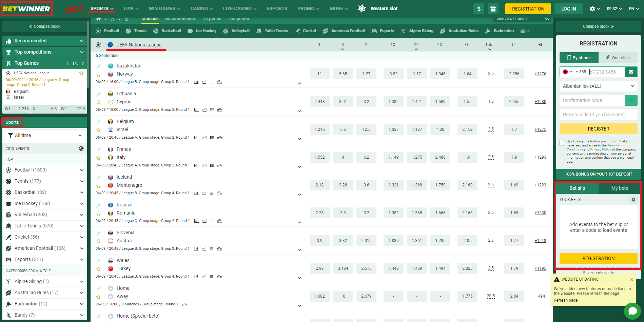Open the LIVE menu
Viewport: 644px width, 322px height.
point(131,8)
